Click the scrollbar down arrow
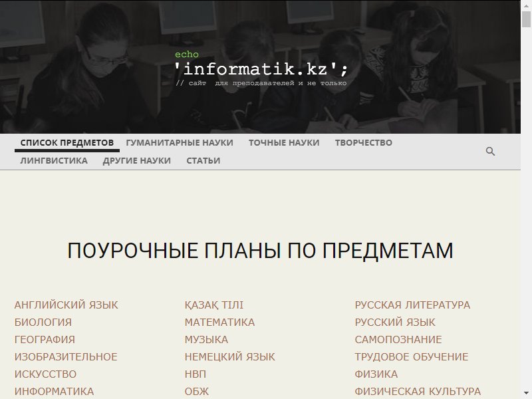 coord(526,394)
